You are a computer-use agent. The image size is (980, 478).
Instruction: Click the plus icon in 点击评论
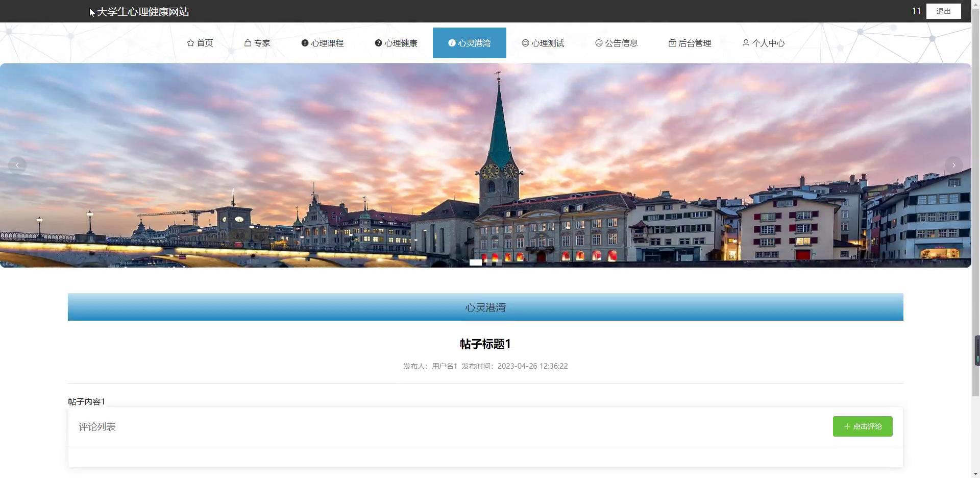click(847, 426)
